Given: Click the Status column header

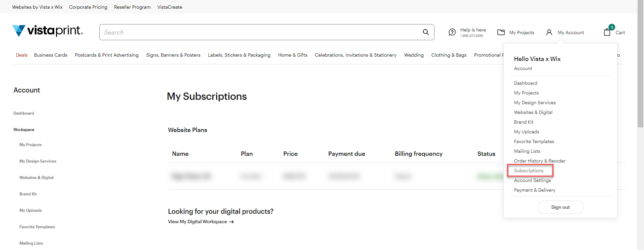Looking at the screenshot, I should coord(486,154).
